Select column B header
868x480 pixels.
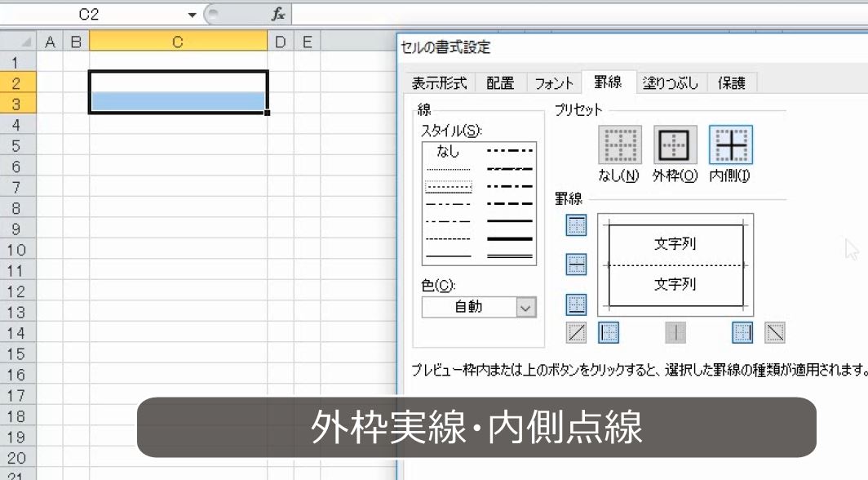pos(77,42)
